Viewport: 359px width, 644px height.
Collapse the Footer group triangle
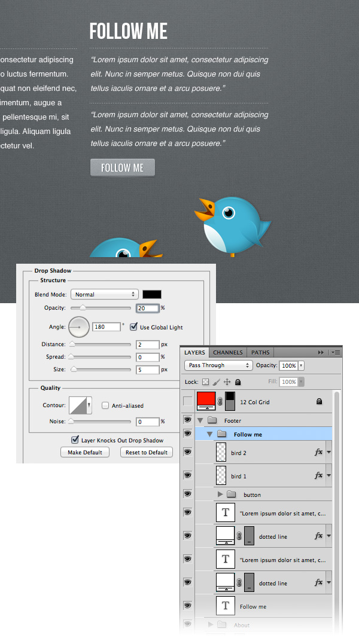200,420
